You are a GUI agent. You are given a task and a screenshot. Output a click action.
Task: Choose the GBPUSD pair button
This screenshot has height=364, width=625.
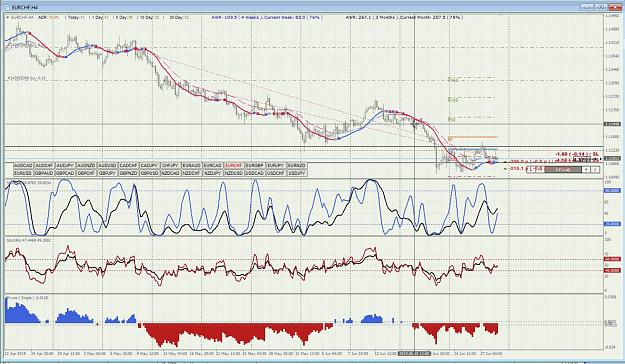[150, 173]
